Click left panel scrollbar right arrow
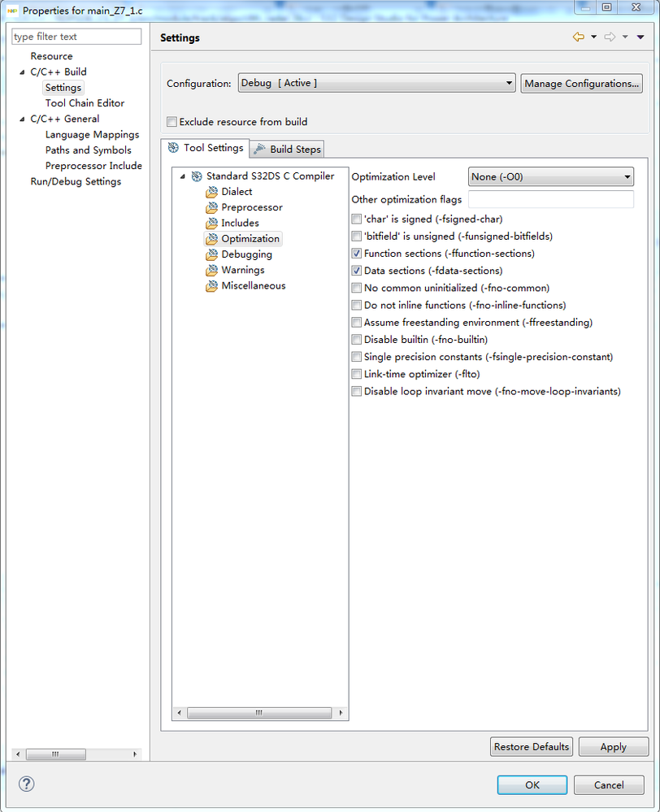Screen dimensions: 660x812 click(x=135, y=754)
